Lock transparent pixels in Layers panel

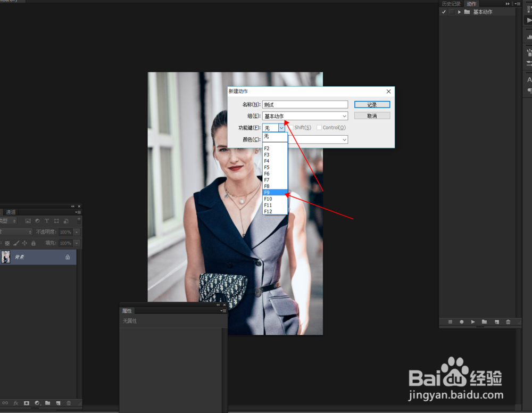(x=7, y=243)
